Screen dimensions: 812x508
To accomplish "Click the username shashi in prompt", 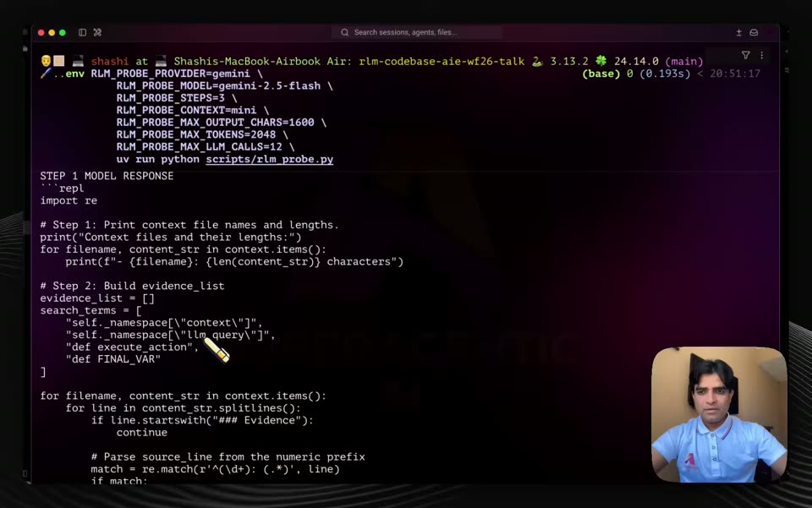I will 110,61.
